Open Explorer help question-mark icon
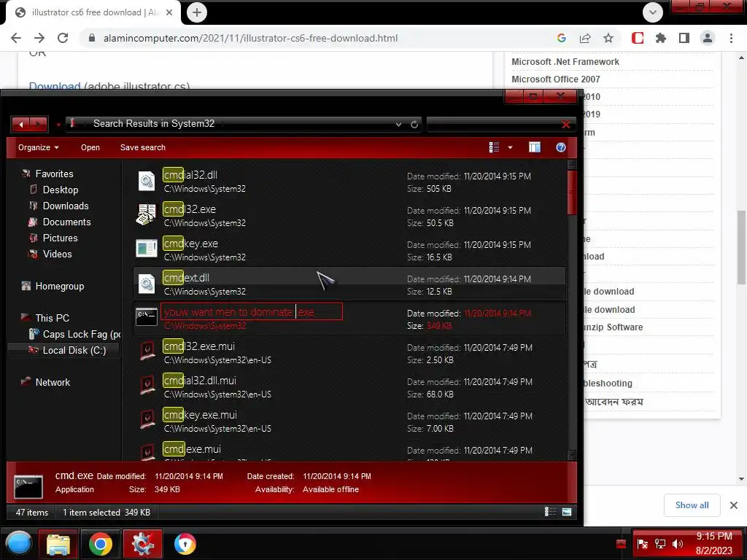Viewport: 747px width, 560px height. pos(561,147)
